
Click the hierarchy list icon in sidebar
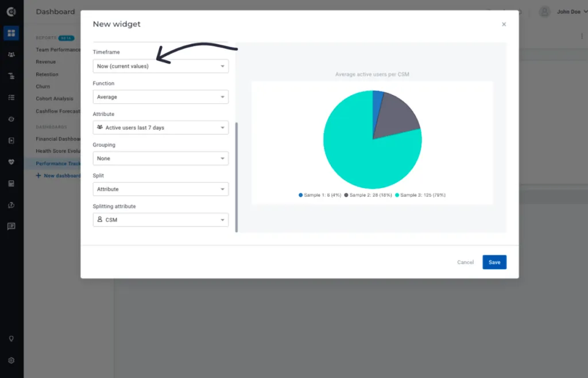[x=11, y=76]
